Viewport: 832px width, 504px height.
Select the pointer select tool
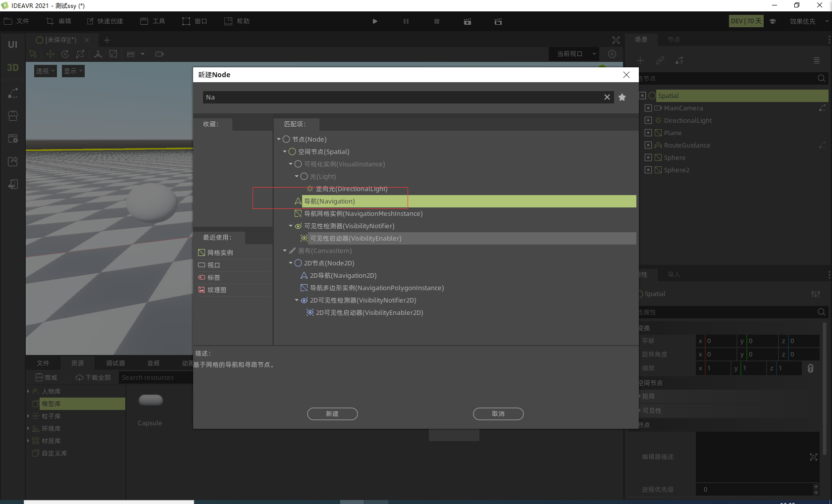pos(33,54)
